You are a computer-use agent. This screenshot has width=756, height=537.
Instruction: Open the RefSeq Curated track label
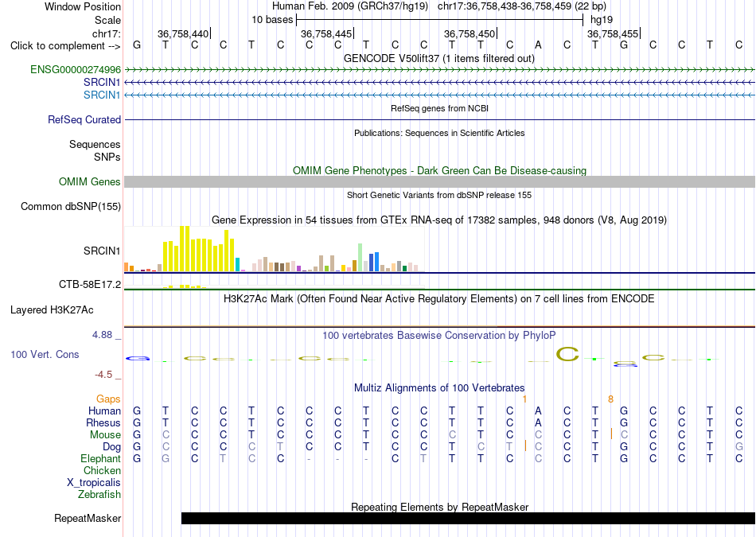tap(84, 119)
